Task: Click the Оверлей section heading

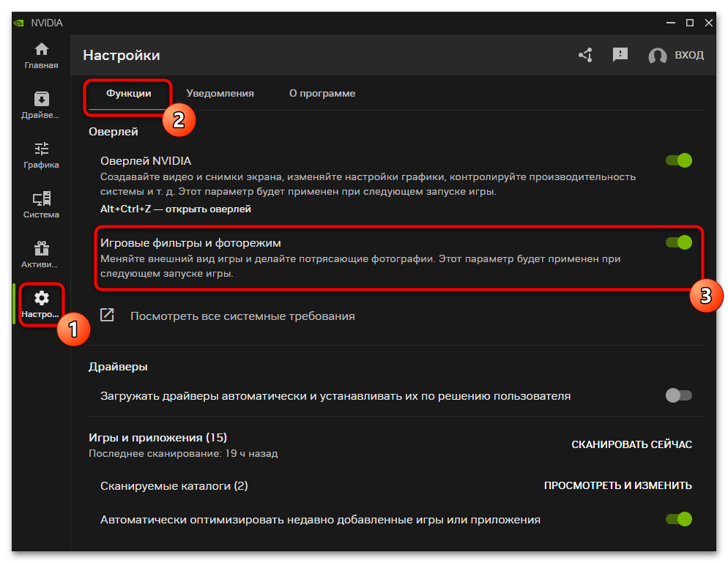Action: pyautogui.click(x=114, y=132)
